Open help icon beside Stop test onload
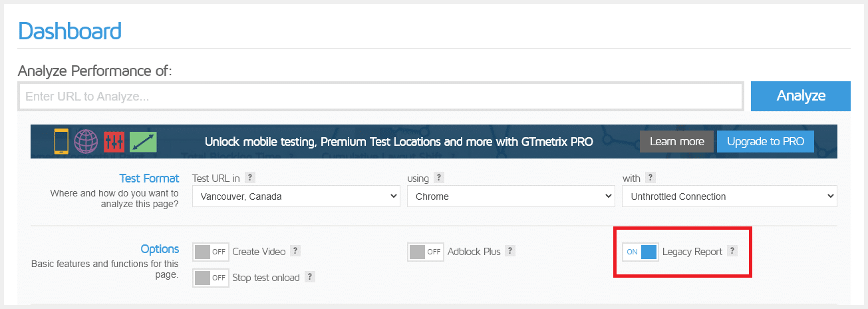868x309 pixels. click(x=309, y=277)
